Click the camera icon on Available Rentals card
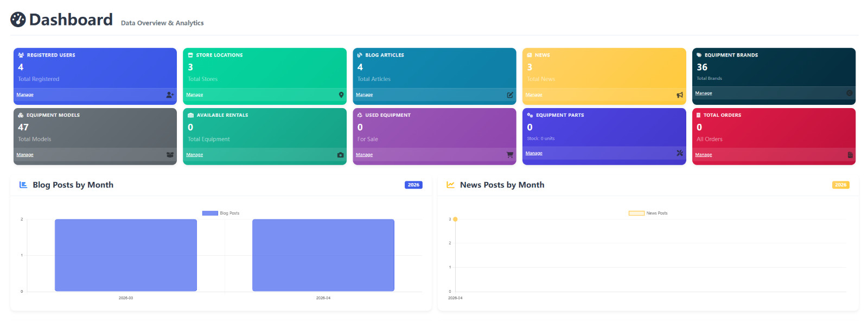The height and width of the screenshot is (321, 868). pos(340,155)
